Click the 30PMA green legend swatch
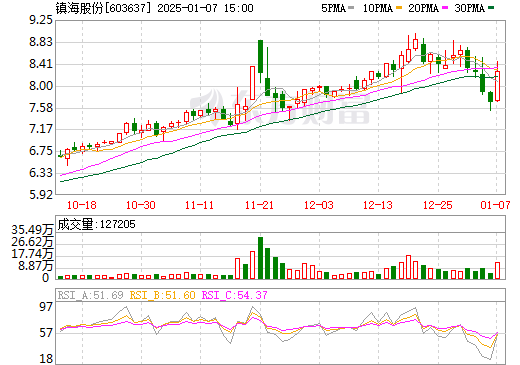 point(491,8)
